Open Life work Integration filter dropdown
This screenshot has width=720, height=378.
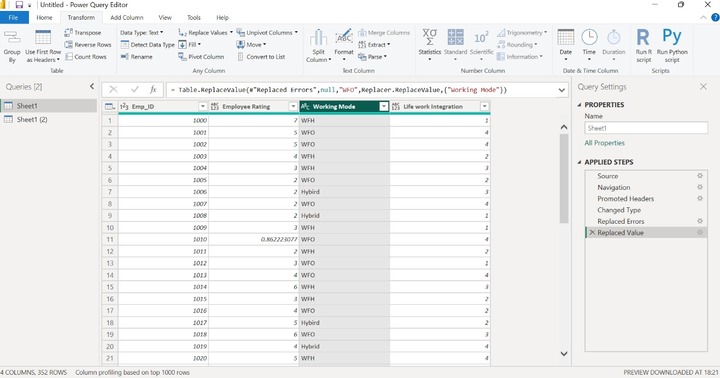coord(484,107)
